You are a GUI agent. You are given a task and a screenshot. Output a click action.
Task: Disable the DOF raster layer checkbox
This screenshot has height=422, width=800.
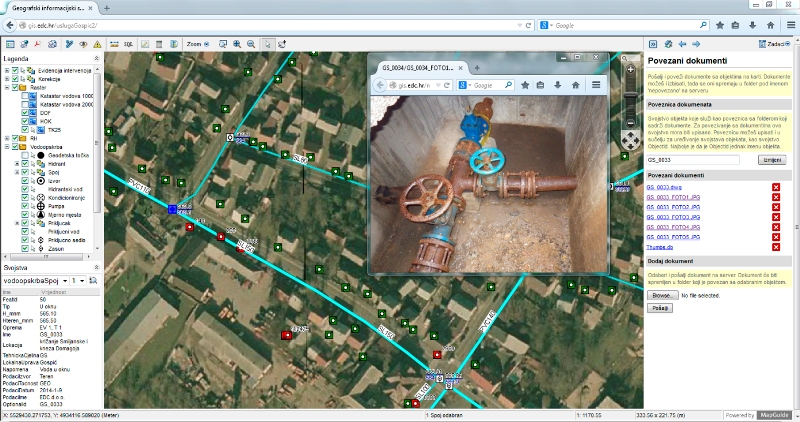click(x=24, y=113)
